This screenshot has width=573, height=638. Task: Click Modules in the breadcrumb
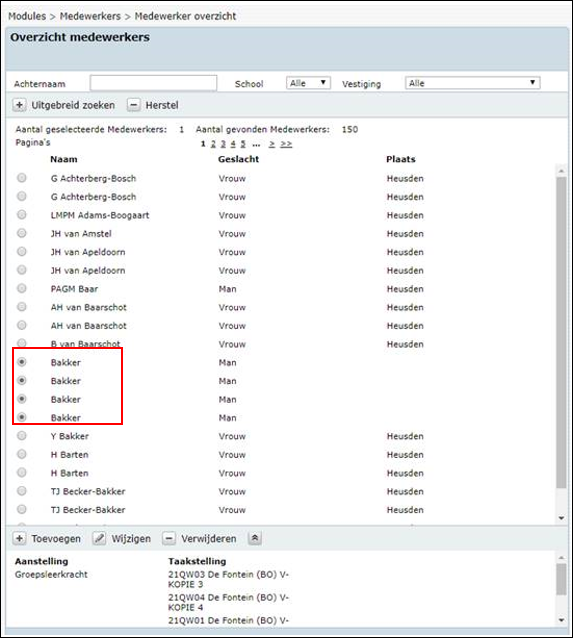(27, 16)
